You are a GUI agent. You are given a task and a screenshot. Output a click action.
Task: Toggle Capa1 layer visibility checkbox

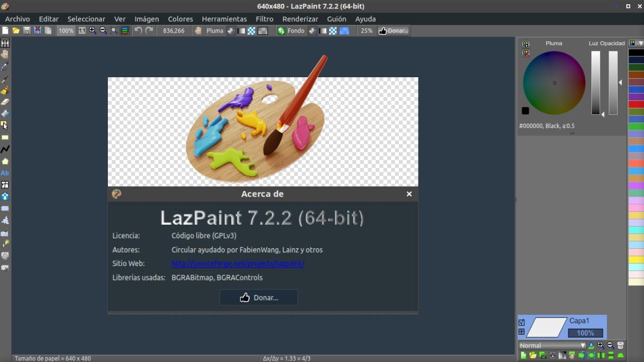coord(522,322)
